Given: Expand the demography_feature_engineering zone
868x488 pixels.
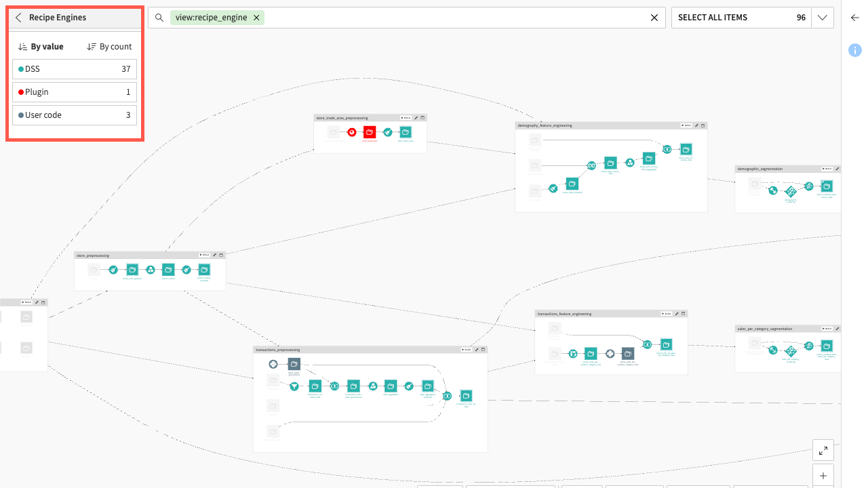Looking at the screenshot, I should tap(697, 125).
